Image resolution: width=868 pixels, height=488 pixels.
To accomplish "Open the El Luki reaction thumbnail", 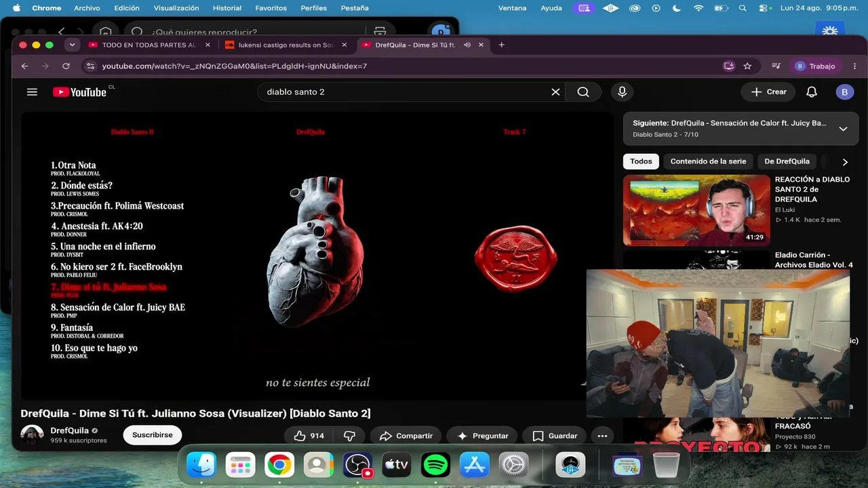I will pos(696,210).
